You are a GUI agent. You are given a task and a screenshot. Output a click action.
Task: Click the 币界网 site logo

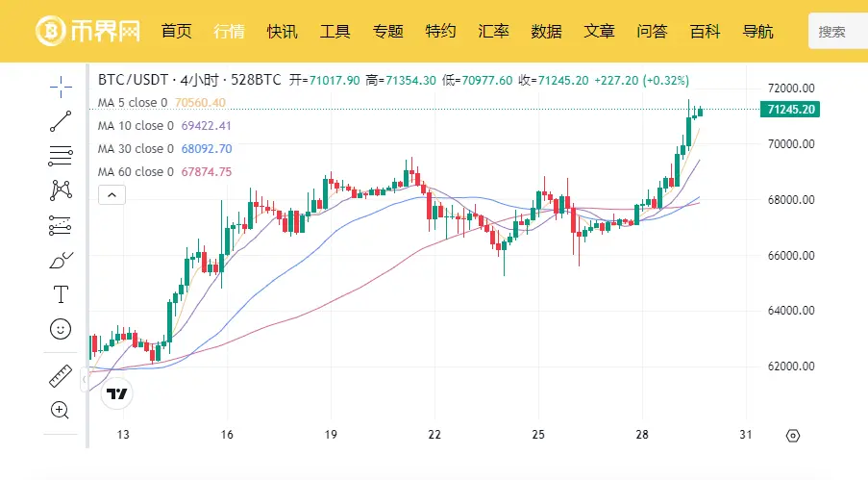[88, 31]
